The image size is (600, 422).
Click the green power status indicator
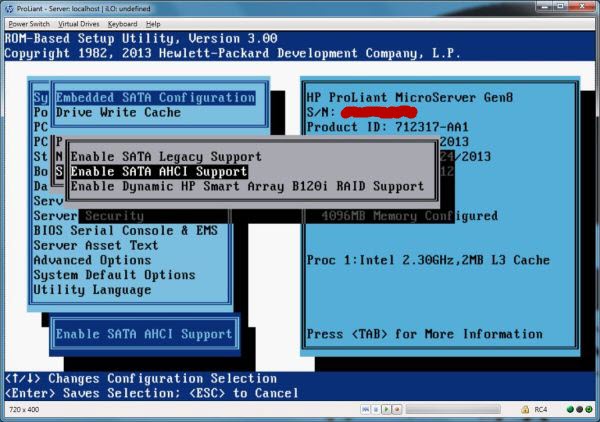(589, 409)
